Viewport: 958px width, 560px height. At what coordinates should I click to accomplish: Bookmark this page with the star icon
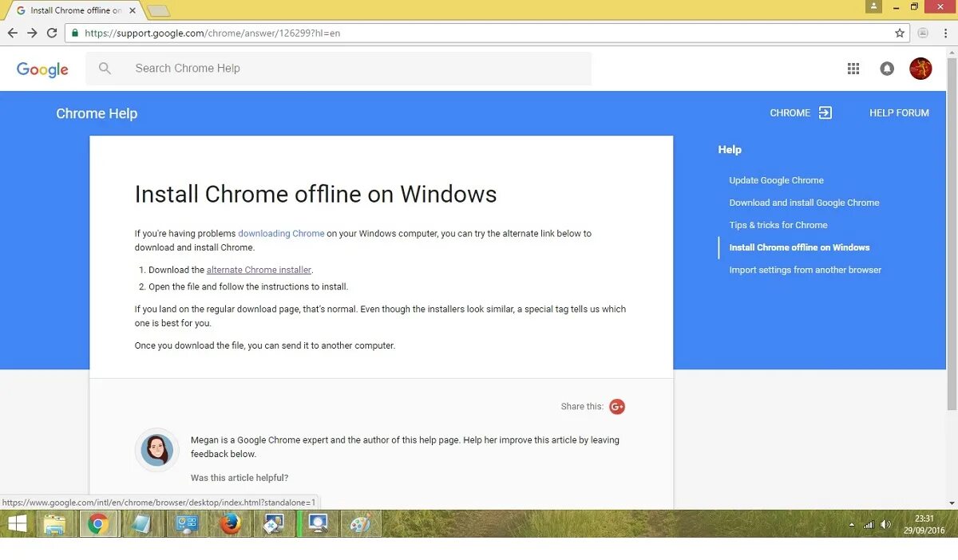900,33
